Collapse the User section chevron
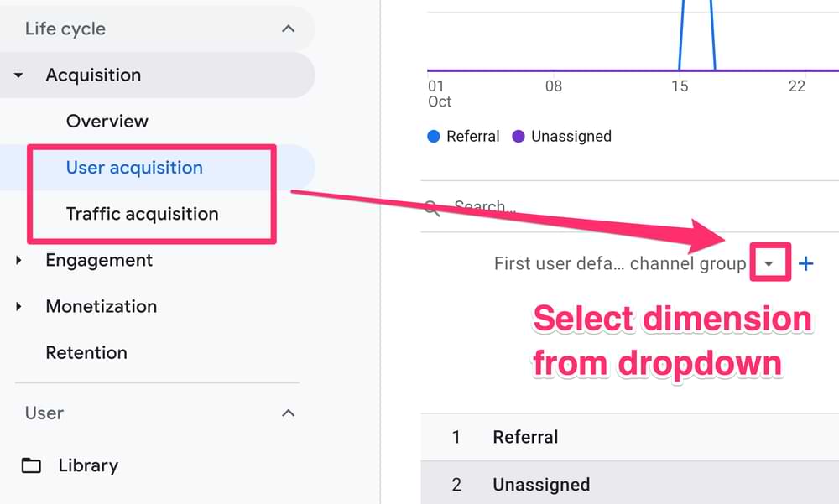Viewport: 839px width, 504px height. (289, 413)
